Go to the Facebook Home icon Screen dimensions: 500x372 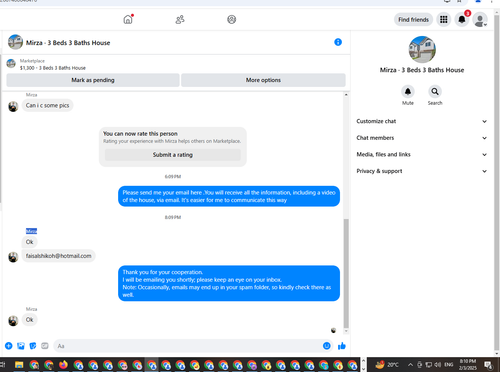128,19
